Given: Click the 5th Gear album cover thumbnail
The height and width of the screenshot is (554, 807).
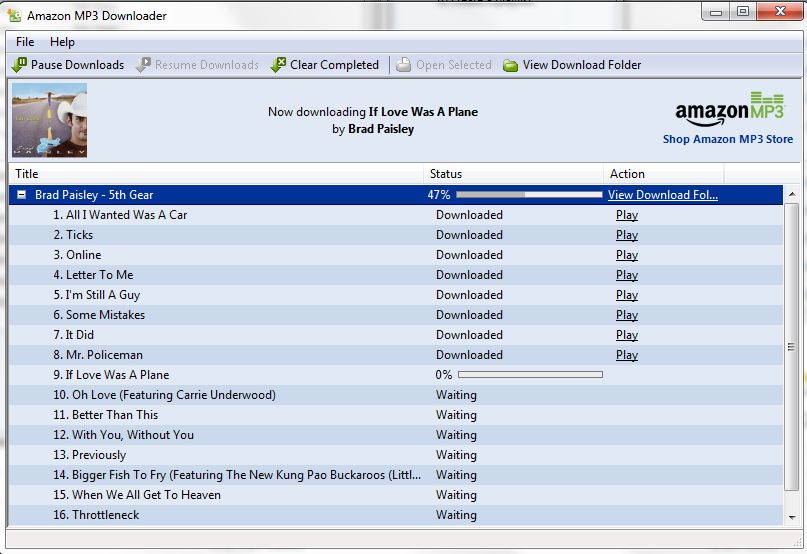Looking at the screenshot, I should [x=49, y=120].
